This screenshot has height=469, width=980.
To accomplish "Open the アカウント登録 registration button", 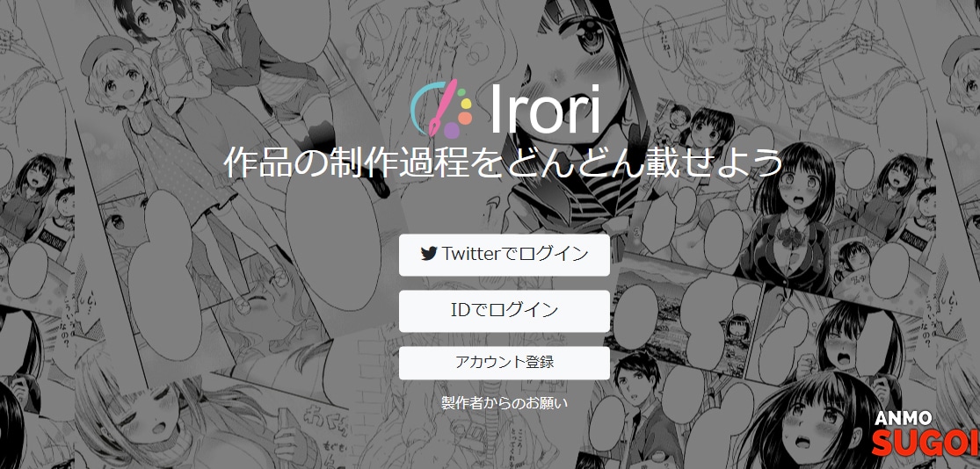I will point(505,363).
